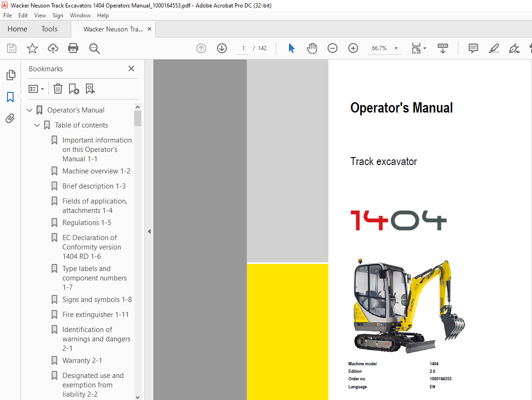This screenshot has width=532, height=400.
Task: Jump to Machine overview 1-2 bookmark
Action: 96,171
